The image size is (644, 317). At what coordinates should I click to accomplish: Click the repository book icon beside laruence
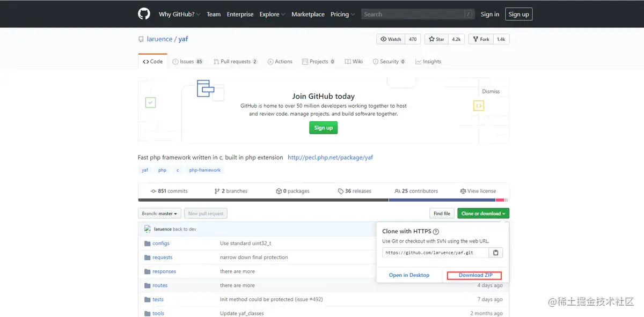tap(141, 39)
